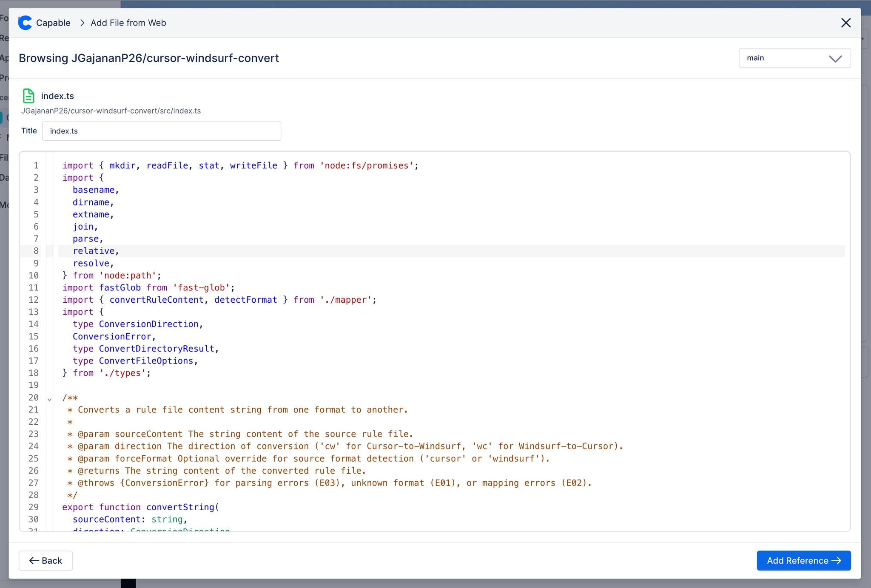Click Add Reference button
871x588 pixels.
(804, 560)
